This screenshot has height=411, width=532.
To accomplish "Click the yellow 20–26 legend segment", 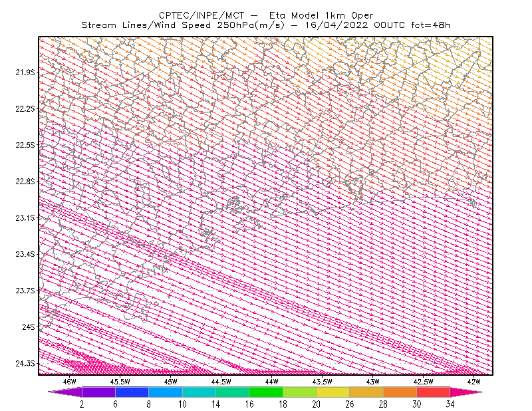I will (x=333, y=392).
